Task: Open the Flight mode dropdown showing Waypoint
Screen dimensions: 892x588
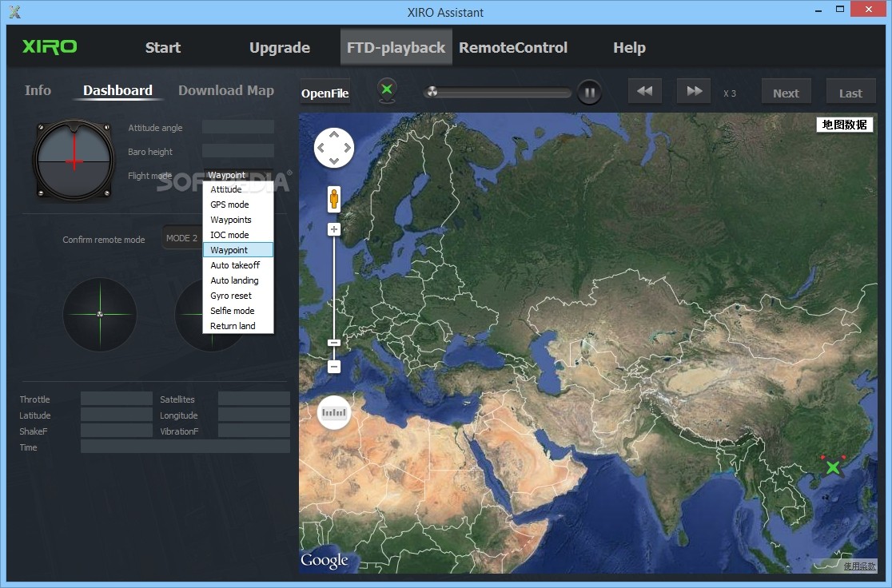Action: click(x=238, y=175)
